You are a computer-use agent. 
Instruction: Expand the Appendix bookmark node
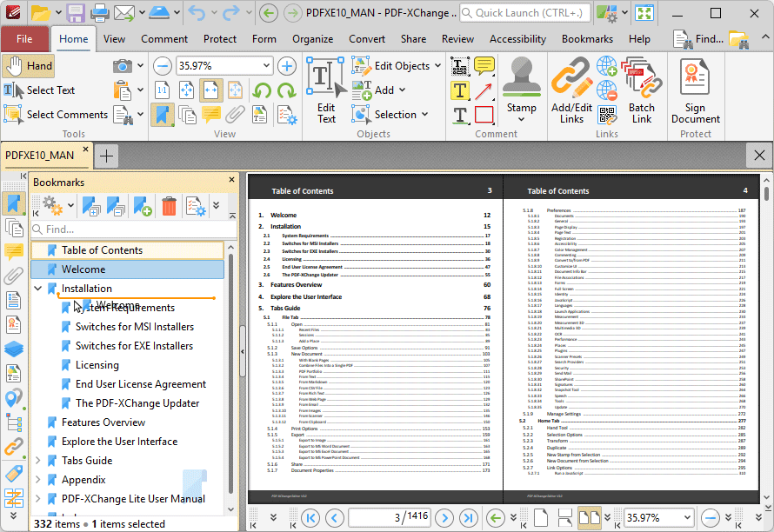pyautogui.click(x=38, y=480)
